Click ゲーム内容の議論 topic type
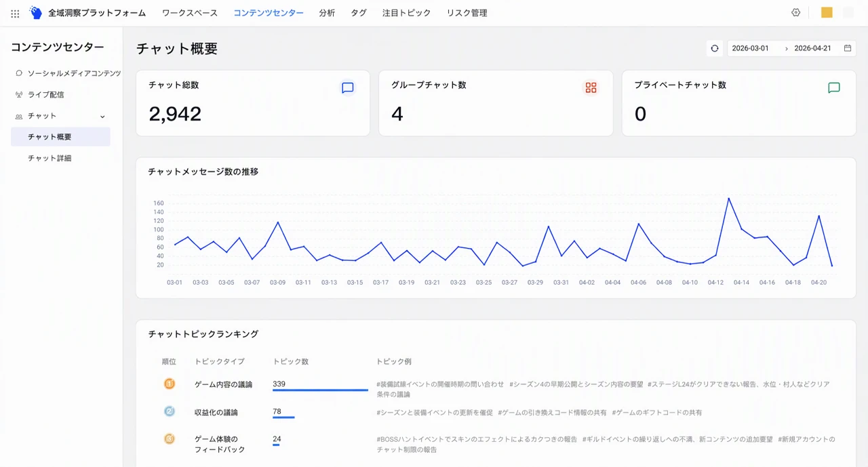Screen dimensions: 868x467 [223, 384]
